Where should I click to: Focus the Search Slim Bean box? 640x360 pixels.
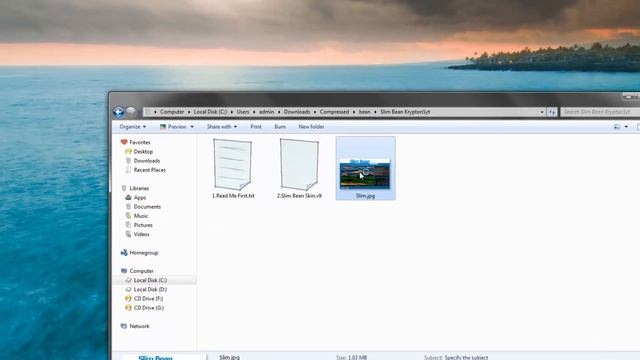[600, 112]
